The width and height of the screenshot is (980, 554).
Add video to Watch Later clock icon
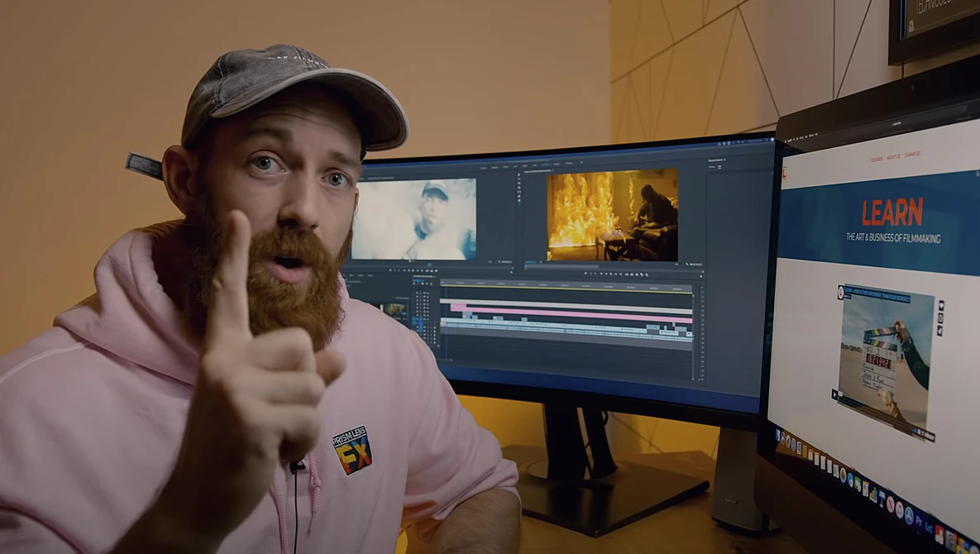(x=940, y=318)
